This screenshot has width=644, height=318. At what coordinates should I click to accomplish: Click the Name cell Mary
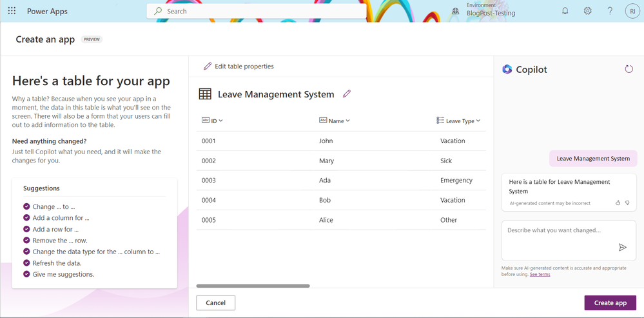point(327,161)
